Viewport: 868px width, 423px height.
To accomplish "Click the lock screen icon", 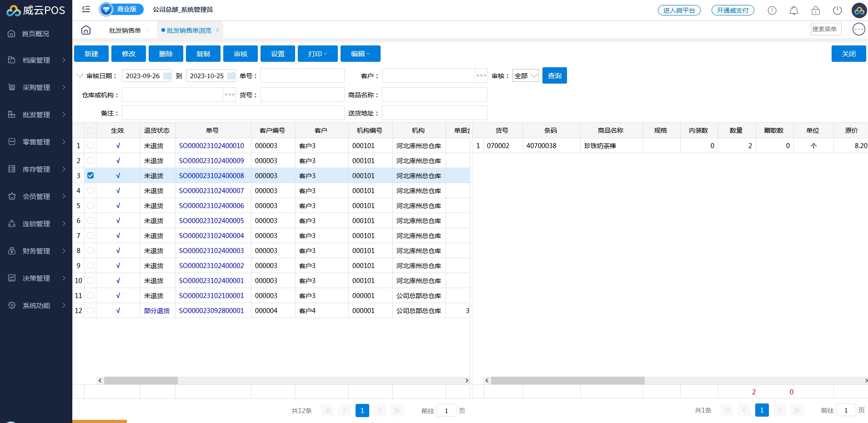I will click(815, 10).
